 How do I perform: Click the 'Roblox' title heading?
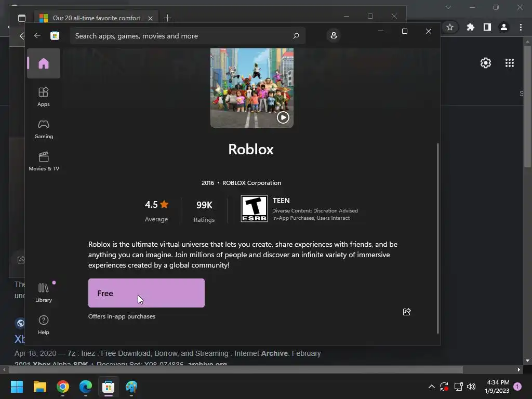251,149
